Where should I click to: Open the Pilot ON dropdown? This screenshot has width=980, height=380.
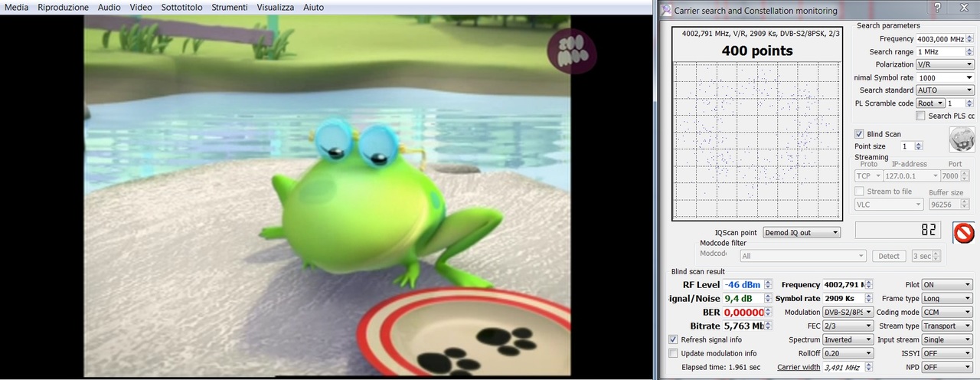pyautogui.click(x=947, y=284)
